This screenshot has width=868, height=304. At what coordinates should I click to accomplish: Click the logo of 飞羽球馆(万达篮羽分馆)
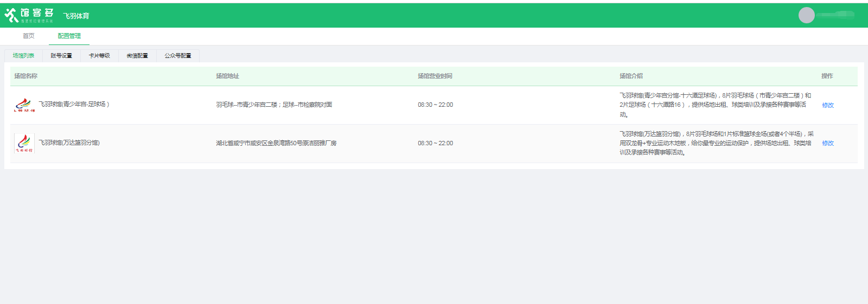tap(24, 143)
